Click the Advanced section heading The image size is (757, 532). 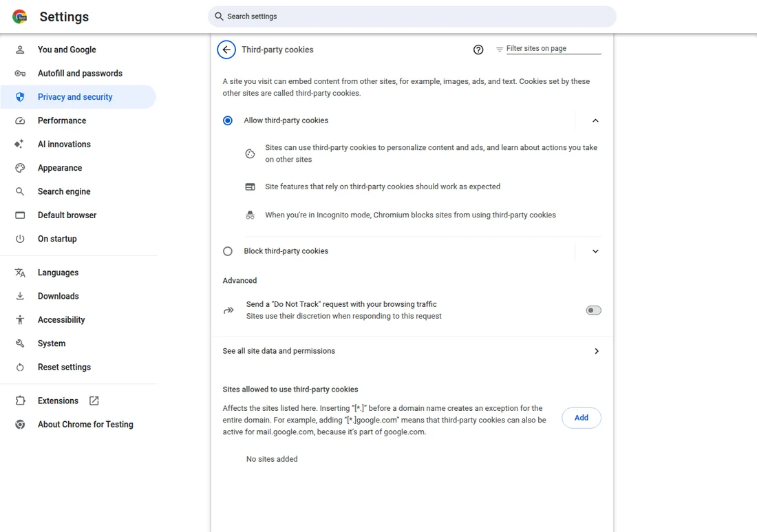(239, 281)
